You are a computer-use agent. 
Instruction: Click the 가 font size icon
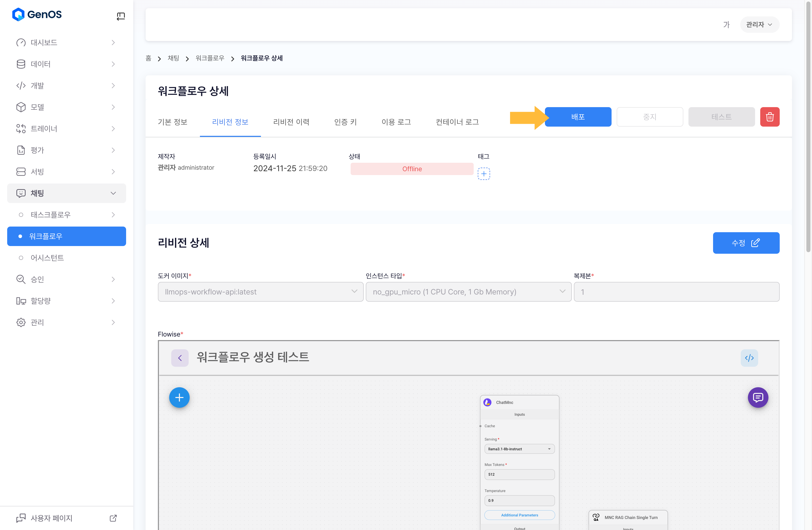[x=726, y=25]
